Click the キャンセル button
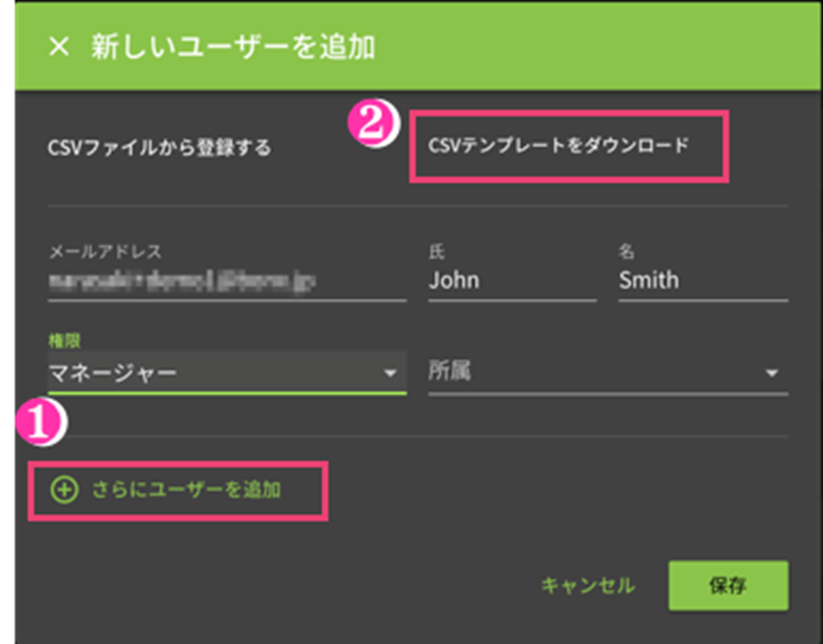The image size is (823, 644). click(588, 585)
